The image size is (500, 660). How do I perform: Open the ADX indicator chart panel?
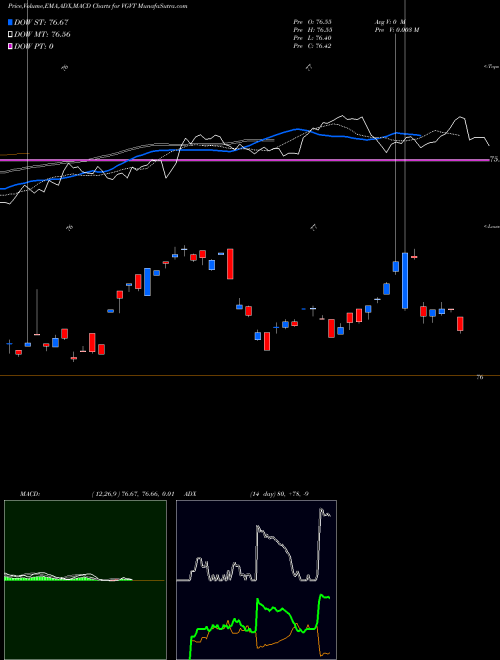(256, 580)
